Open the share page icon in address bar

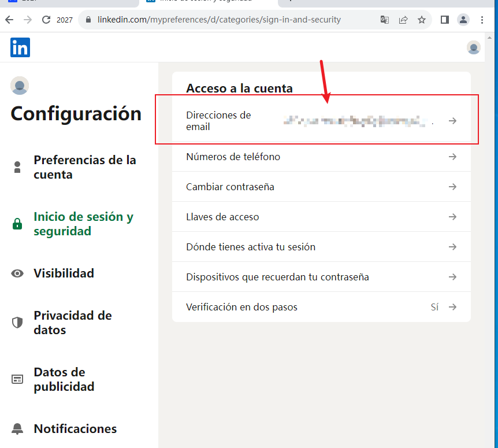point(403,20)
